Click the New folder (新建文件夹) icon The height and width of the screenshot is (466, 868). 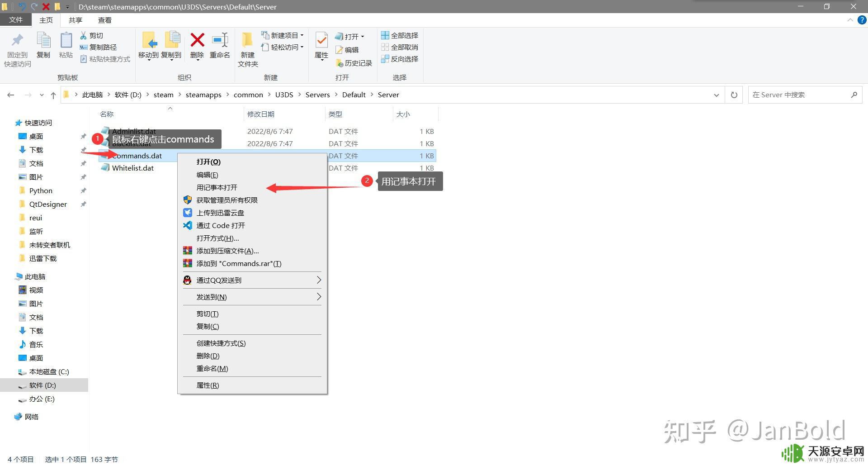pos(247,40)
